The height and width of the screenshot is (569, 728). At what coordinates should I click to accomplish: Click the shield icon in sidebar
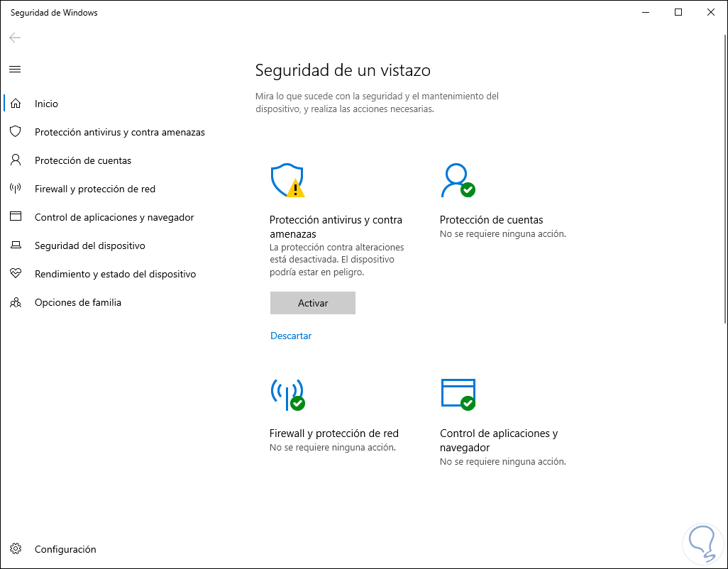(x=16, y=132)
